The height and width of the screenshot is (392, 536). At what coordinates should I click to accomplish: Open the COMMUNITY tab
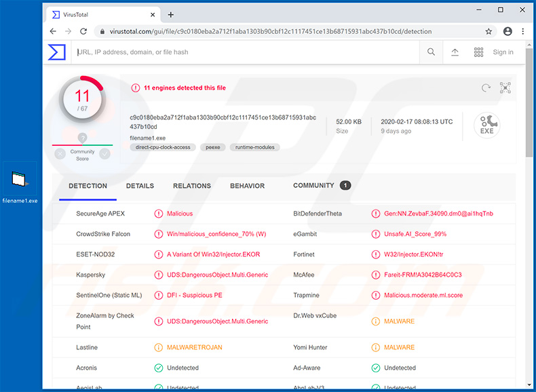pos(322,186)
